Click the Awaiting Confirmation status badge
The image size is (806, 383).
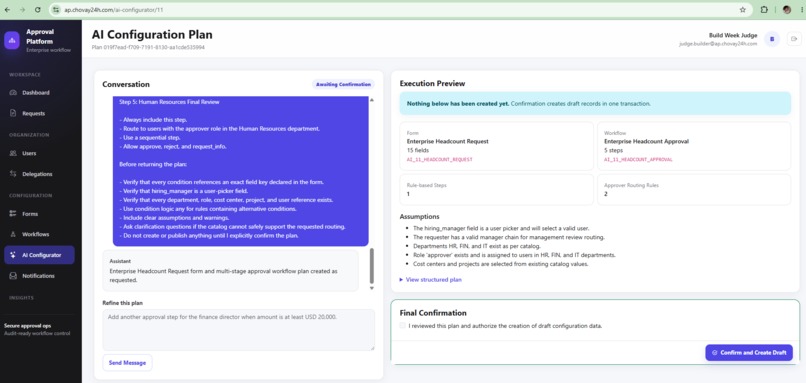(343, 84)
